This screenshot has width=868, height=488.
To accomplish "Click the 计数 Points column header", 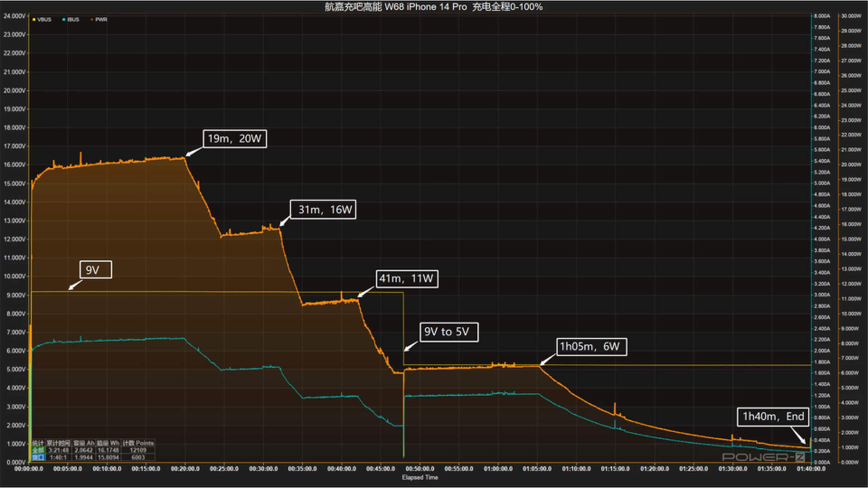I will [138, 443].
